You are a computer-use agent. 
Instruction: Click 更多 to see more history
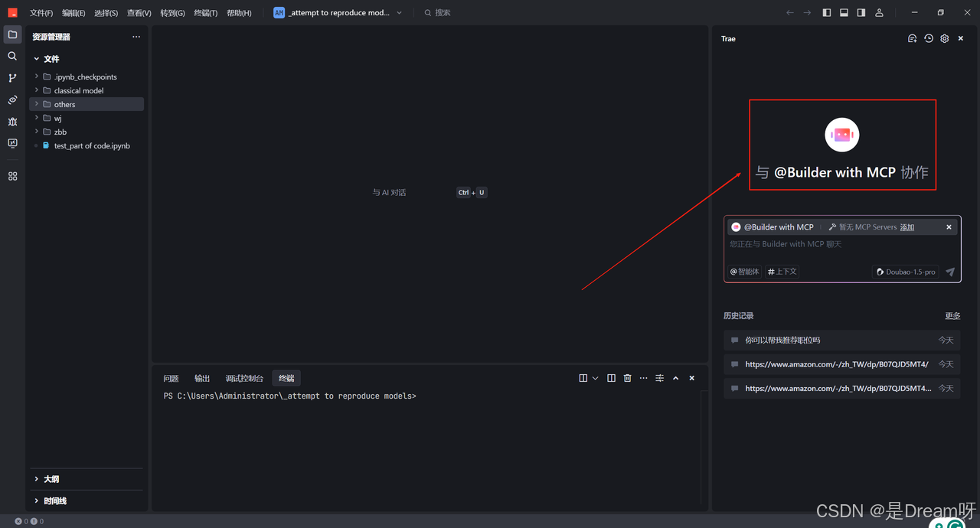pos(952,316)
